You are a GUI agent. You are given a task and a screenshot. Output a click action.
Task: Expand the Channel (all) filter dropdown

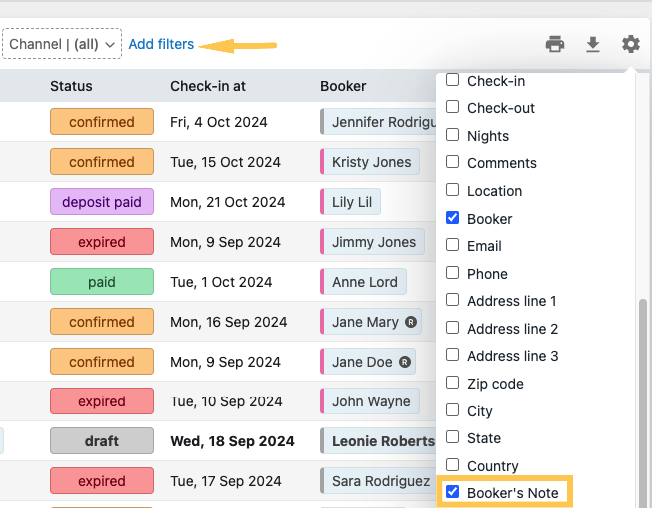pyautogui.click(x=62, y=44)
